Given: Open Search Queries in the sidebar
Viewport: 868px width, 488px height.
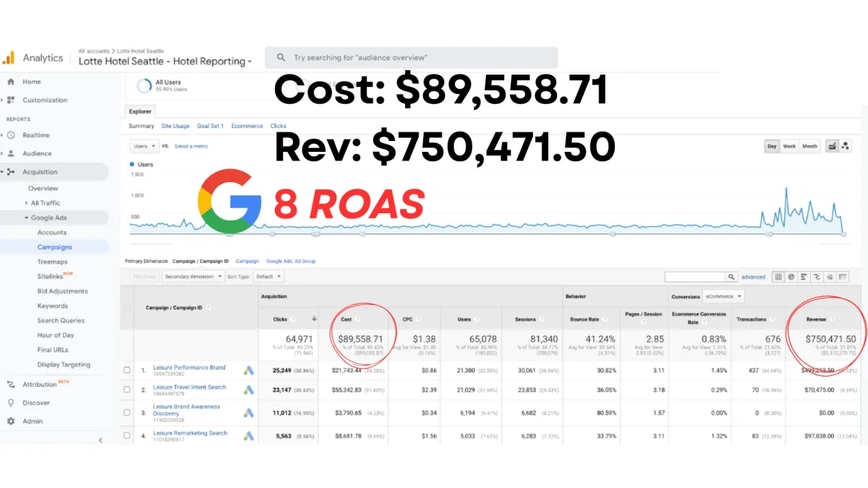Looking at the screenshot, I should point(61,320).
